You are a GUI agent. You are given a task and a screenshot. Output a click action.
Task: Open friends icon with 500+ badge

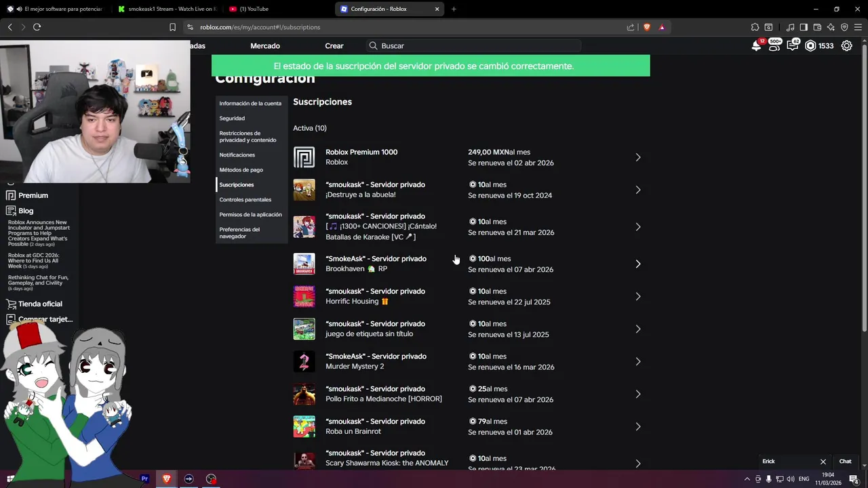(x=774, y=46)
